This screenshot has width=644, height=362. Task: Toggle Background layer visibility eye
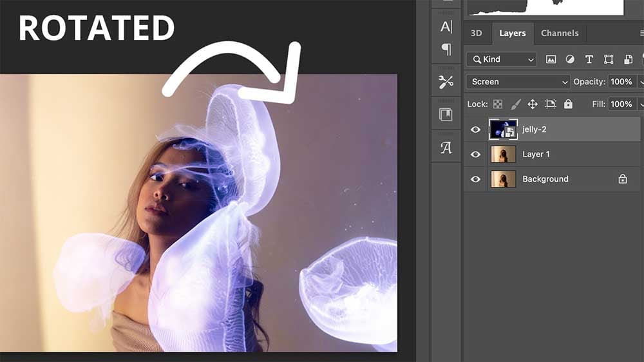pyautogui.click(x=476, y=179)
